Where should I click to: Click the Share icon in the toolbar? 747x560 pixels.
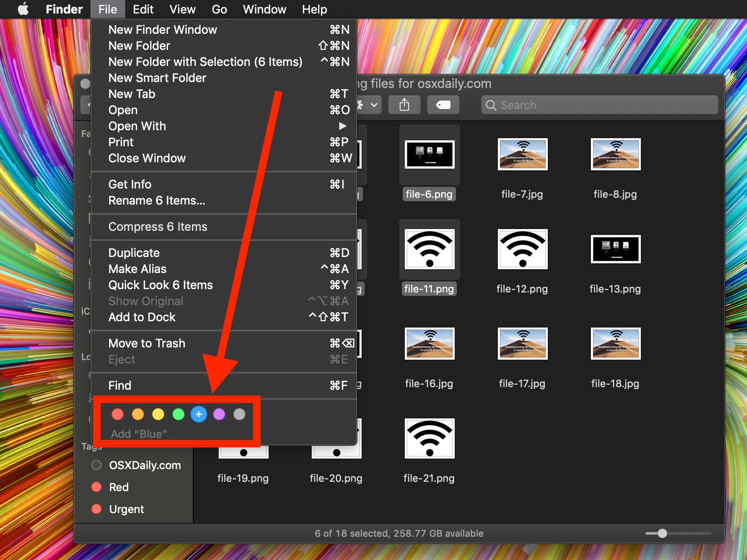[404, 105]
